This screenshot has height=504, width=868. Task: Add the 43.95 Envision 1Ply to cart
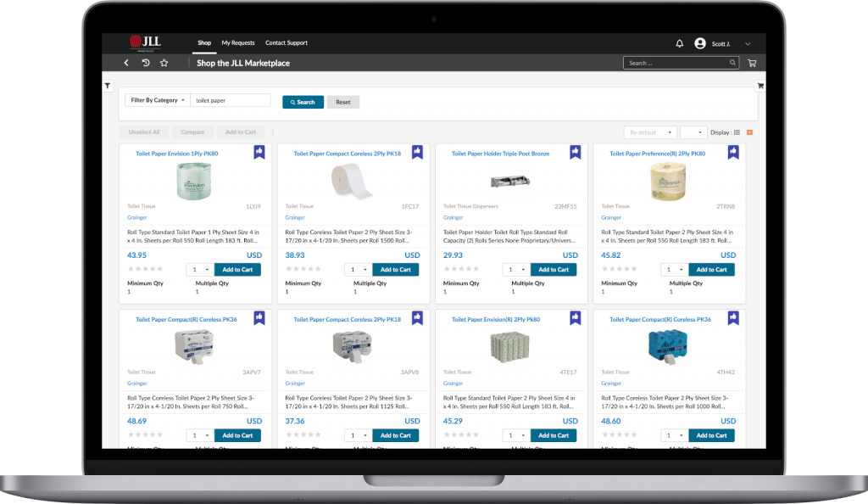[237, 270]
